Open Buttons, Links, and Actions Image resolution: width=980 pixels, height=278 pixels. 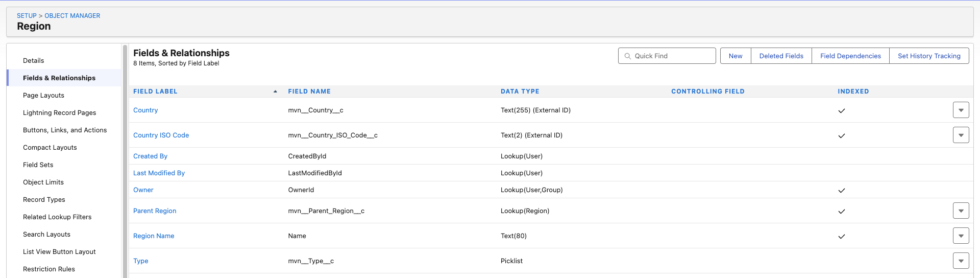pos(64,130)
